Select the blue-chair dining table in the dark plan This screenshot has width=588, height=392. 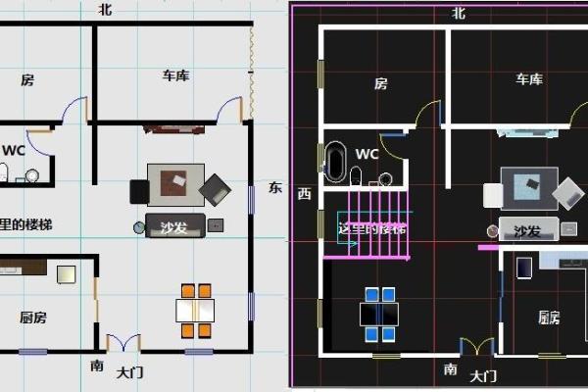378,314
